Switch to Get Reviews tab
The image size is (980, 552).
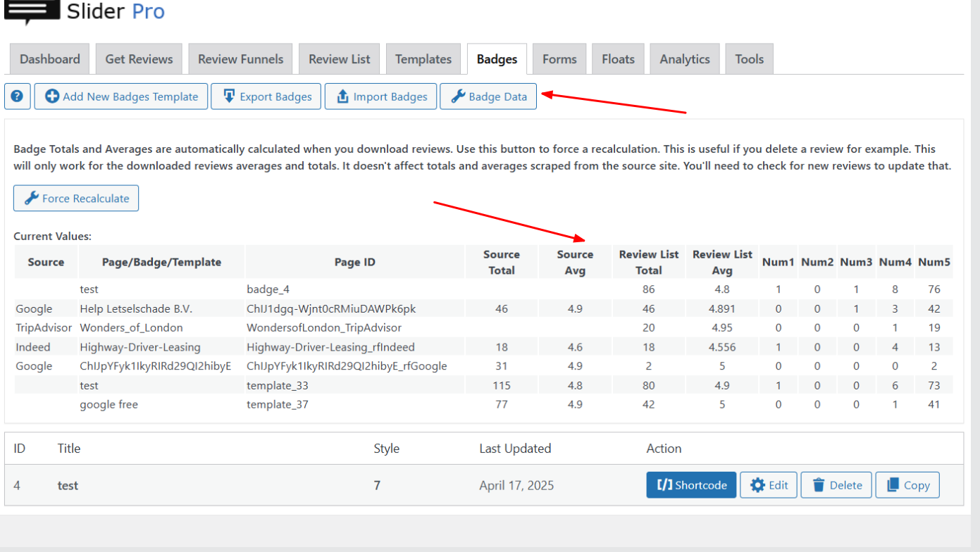139,59
